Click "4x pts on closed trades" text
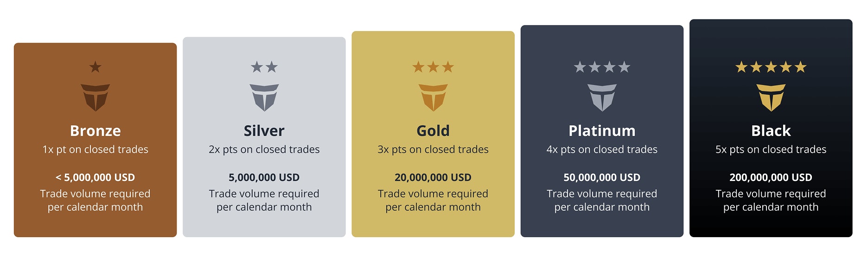Screen dimensions: 868x258 [602, 149]
